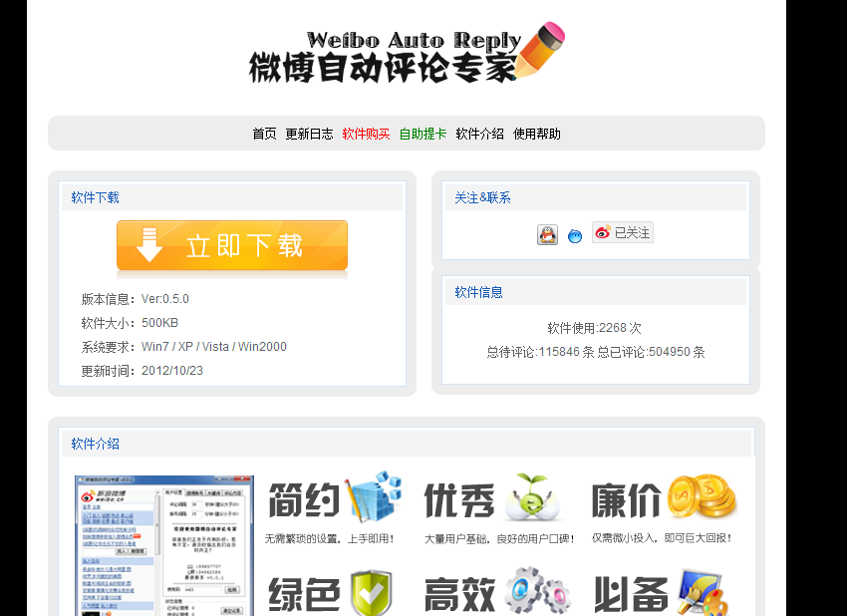
Task: Click the large 必备 feature title
Action: 631,594
